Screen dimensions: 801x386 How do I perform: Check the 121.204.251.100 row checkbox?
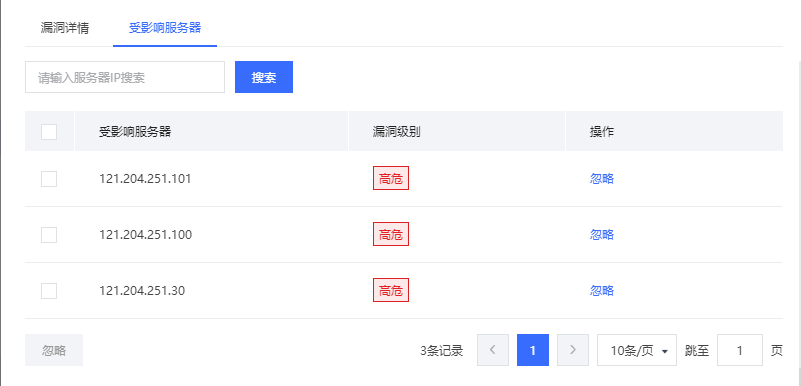click(49, 235)
